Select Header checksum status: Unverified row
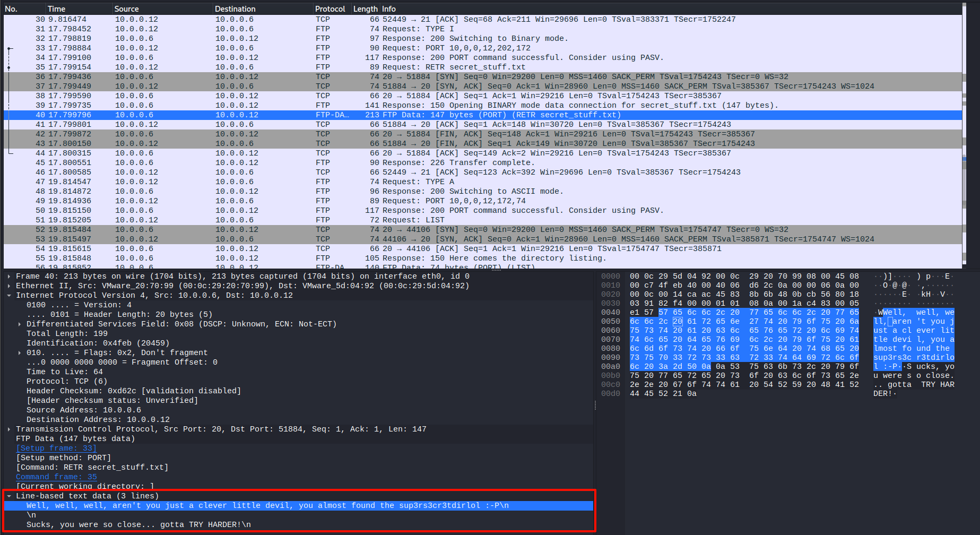The height and width of the screenshot is (535, 980). (298, 401)
